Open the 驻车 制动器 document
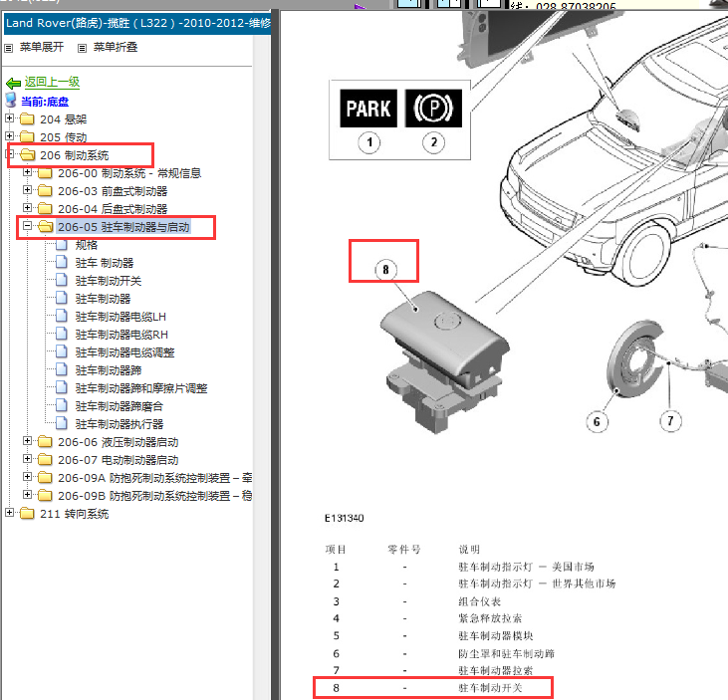This screenshot has height=700, width=728. (105, 263)
